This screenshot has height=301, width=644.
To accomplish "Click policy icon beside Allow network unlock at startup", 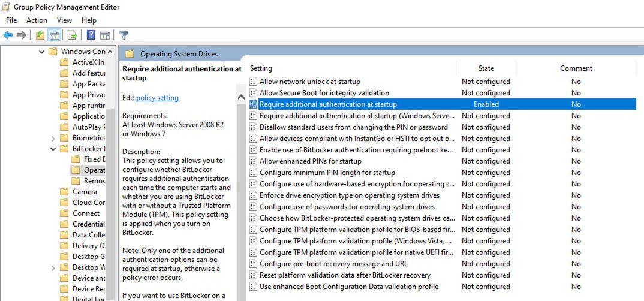I will [254, 82].
